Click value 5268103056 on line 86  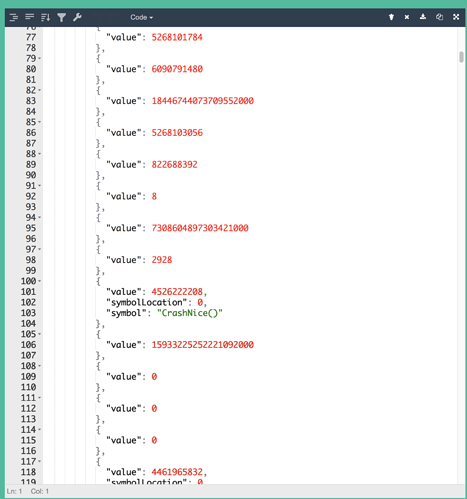177,133
